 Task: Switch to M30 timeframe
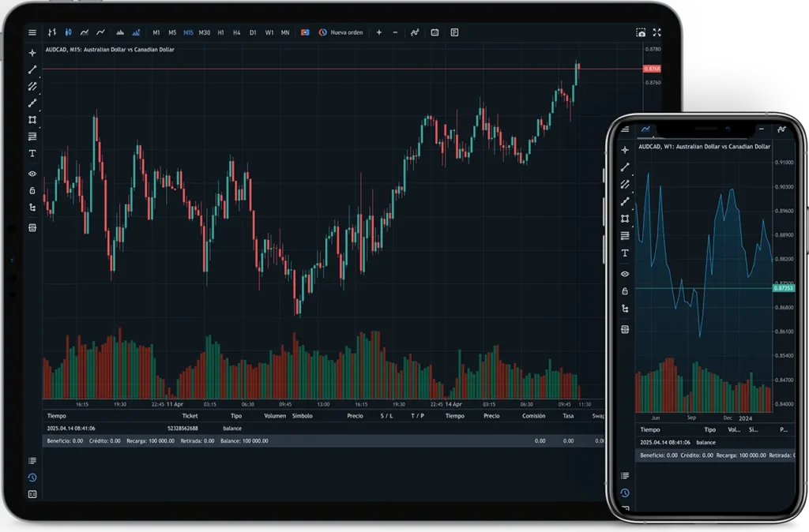[205, 32]
